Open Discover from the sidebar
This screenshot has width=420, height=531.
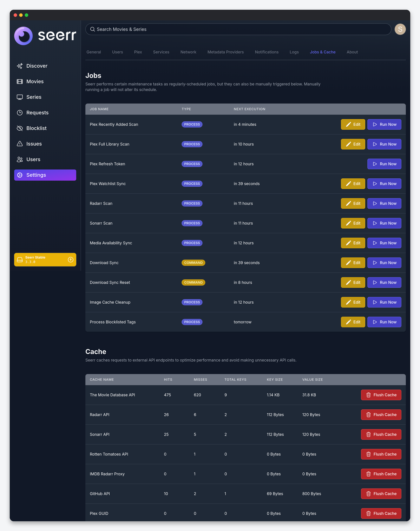[x=45, y=66]
